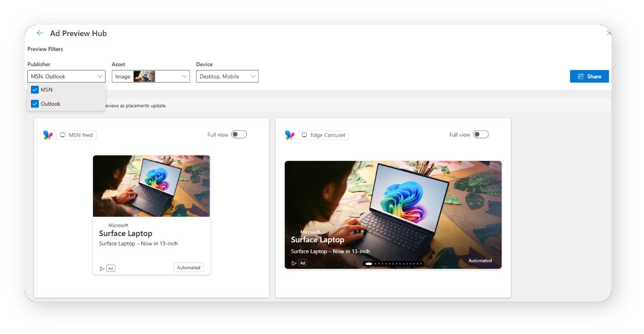Click the Copilot logo on MSN feed card
Image resolution: width=644 pixels, height=334 pixels.
pos(48,135)
